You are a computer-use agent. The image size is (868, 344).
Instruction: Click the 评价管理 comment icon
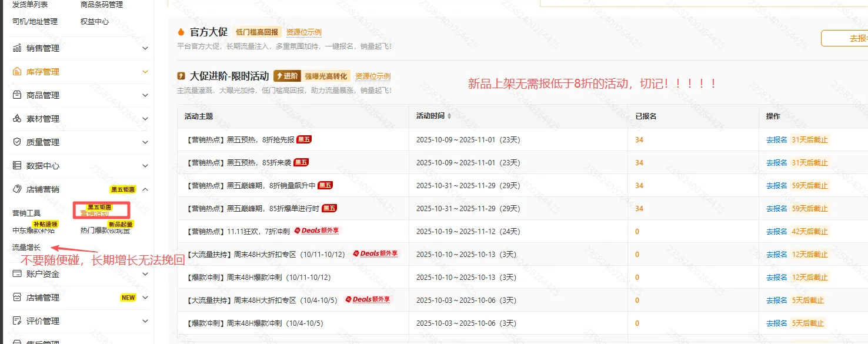tap(17, 321)
